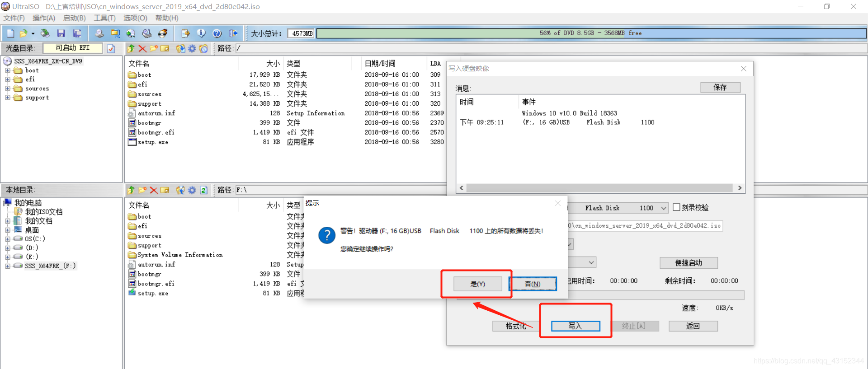868x369 pixels.
Task: Click the DVD capacity usage bar
Action: point(591,33)
